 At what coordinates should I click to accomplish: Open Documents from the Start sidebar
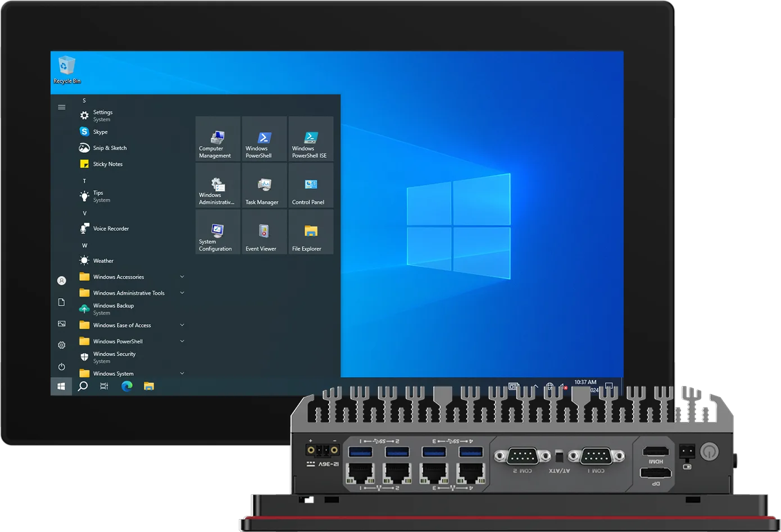point(62,302)
